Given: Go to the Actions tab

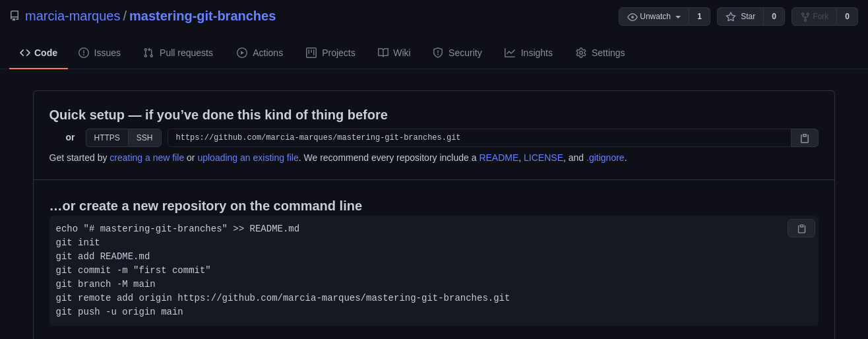Looking at the screenshot, I should 260,53.
